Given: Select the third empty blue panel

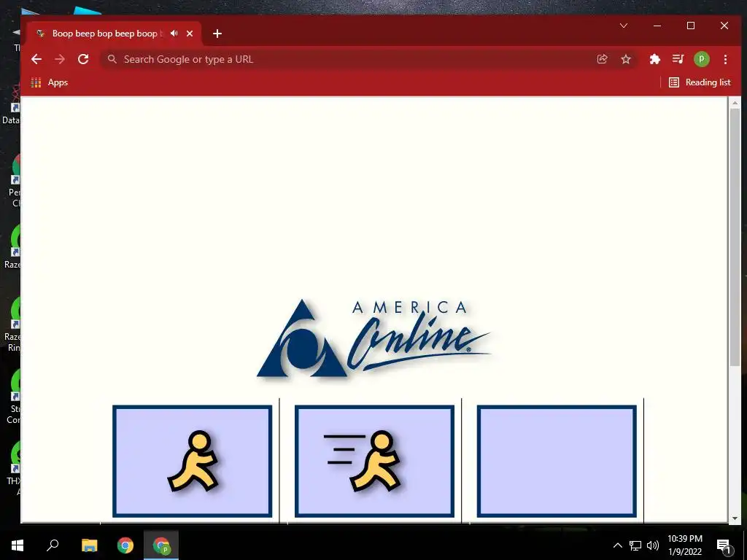Looking at the screenshot, I should click(x=557, y=461).
